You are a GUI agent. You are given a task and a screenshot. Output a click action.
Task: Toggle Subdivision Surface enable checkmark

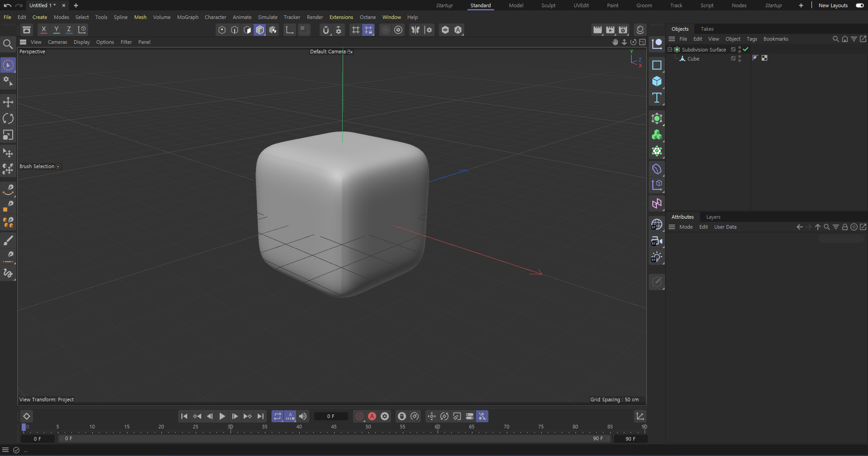pyautogui.click(x=746, y=49)
